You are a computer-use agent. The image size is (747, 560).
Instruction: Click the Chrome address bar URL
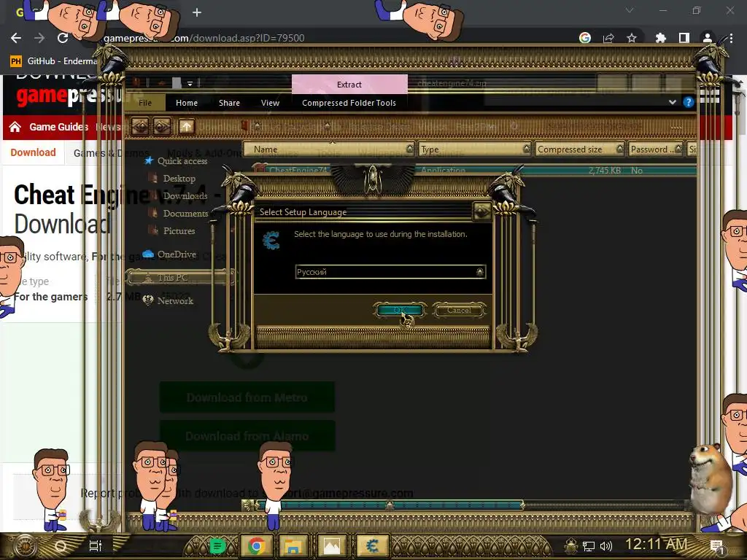point(204,38)
